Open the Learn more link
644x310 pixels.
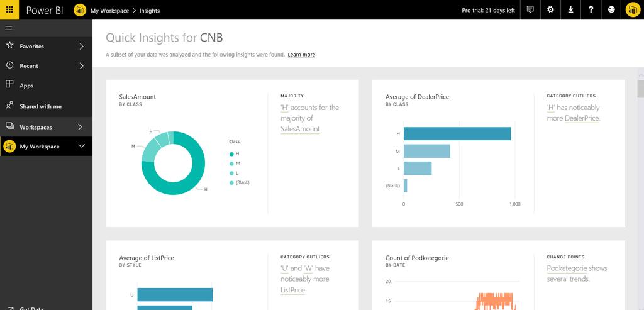tap(301, 55)
